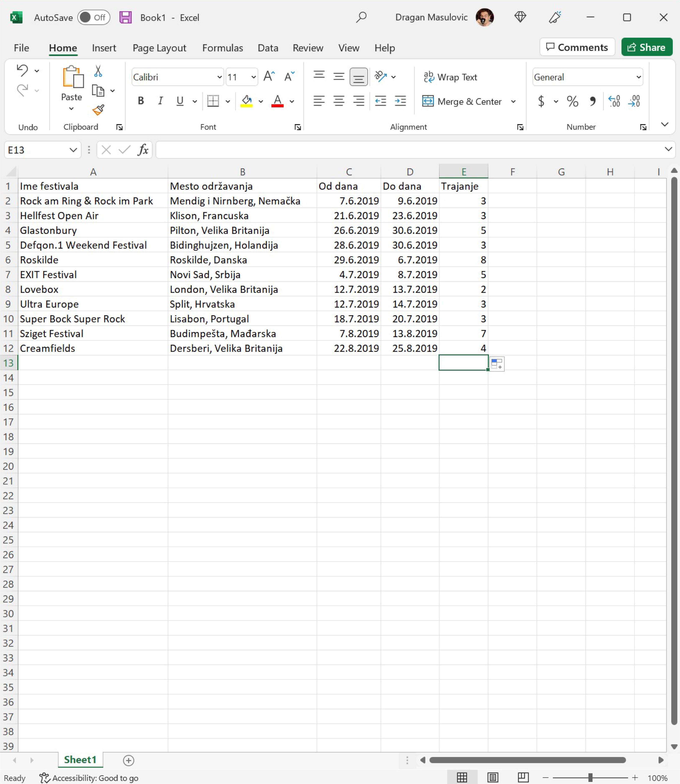Click the Auto Fill Options icon
The width and height of the screenshot is (680, 784).
(497, 364)
